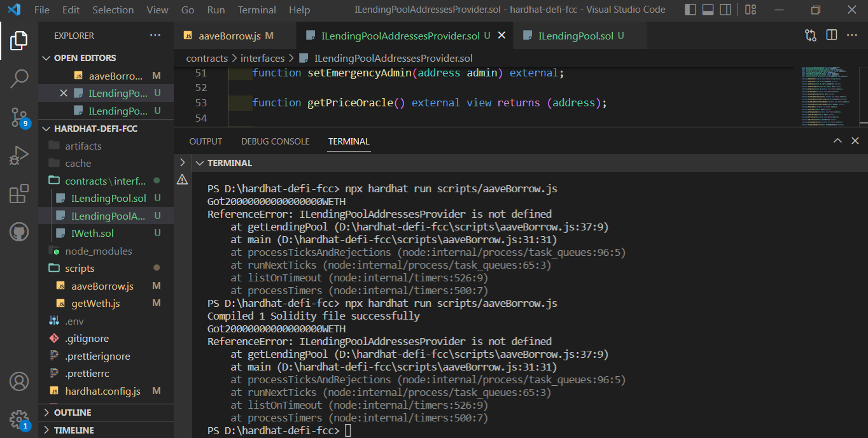
Task: Switch to the ILendingPool.sol editor tab
Action: click(x=580, y=36)
